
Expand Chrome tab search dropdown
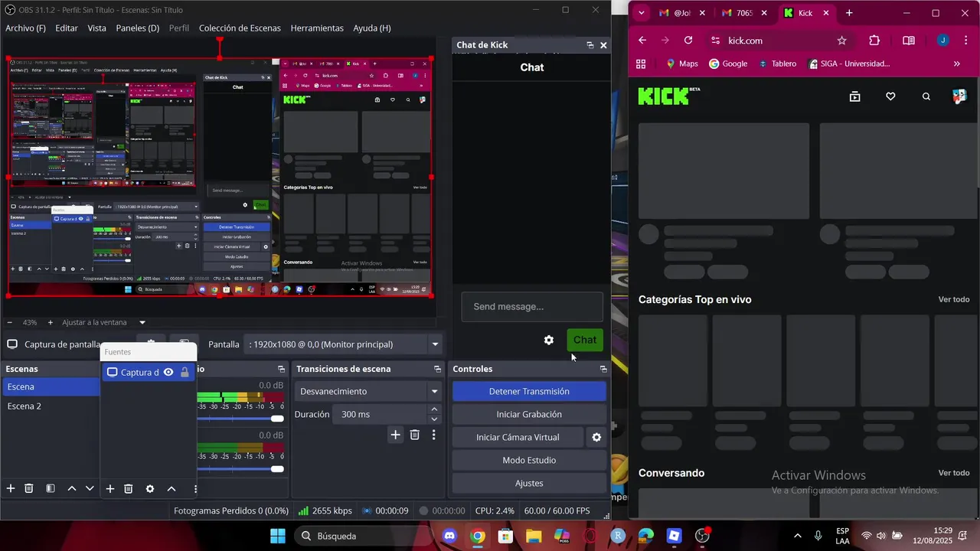coord(642,13)
